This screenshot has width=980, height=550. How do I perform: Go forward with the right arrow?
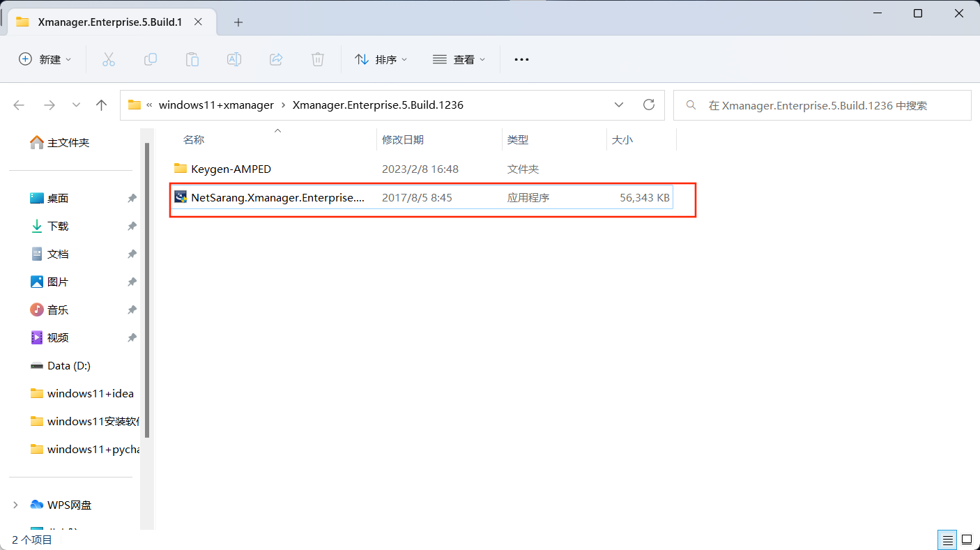click(49, 105)
